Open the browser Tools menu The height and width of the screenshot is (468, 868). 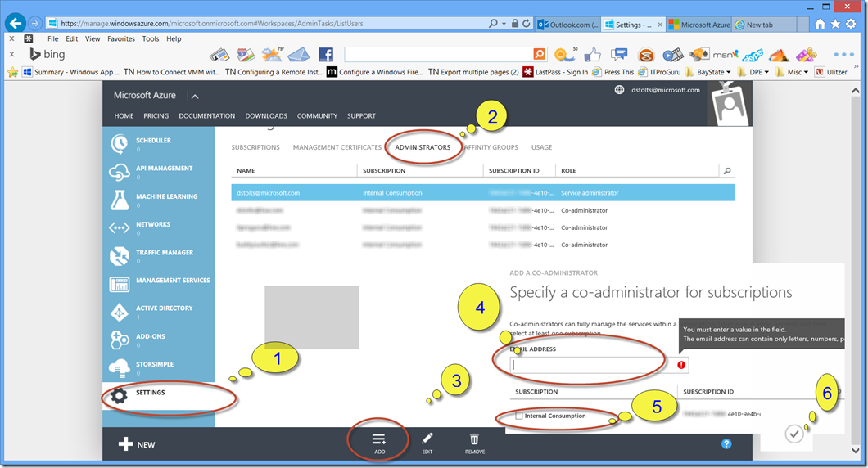(x=151, y=38)
